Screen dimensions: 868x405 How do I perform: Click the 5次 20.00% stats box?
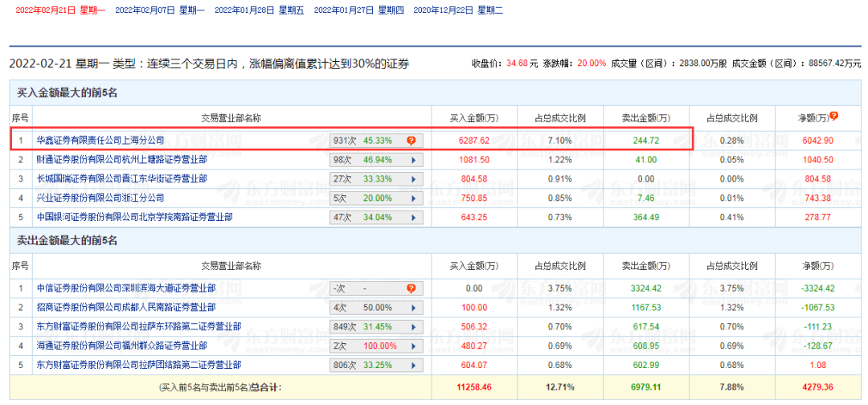point(376,198)
